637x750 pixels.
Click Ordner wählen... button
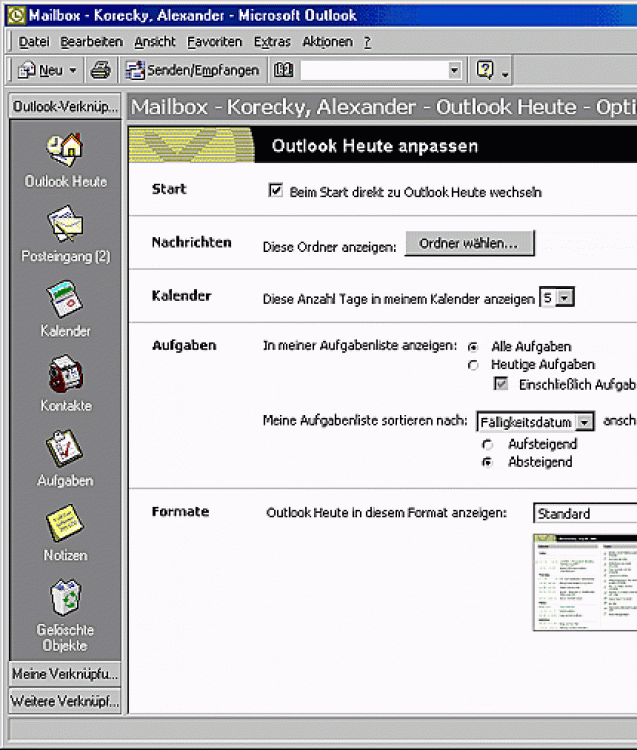pyautogui.click(x=469, y=243)
